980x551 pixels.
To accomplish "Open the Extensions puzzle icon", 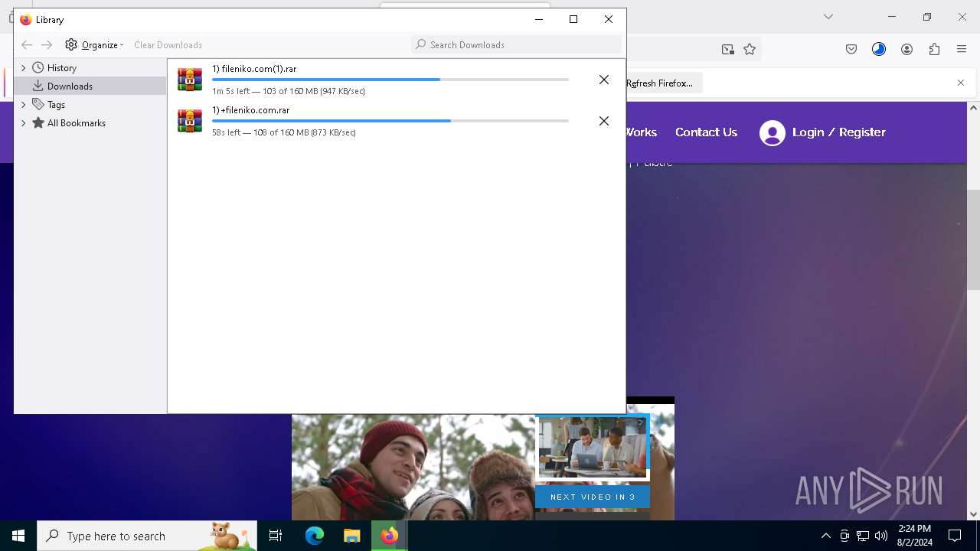I will click(934, 50).
